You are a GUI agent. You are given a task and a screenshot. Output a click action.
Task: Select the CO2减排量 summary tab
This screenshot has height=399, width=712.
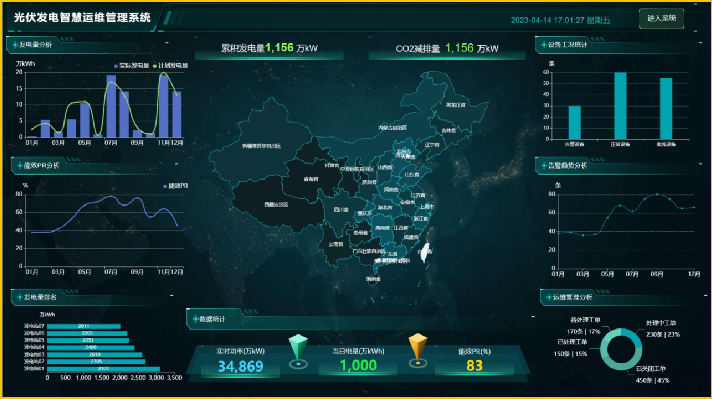pyautogui.click(x=447, y=49)
